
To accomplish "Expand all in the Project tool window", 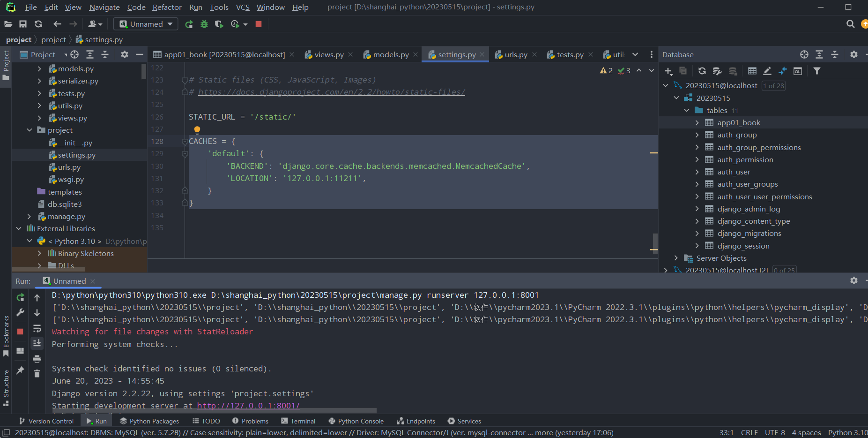I will [x=90, y=54].
